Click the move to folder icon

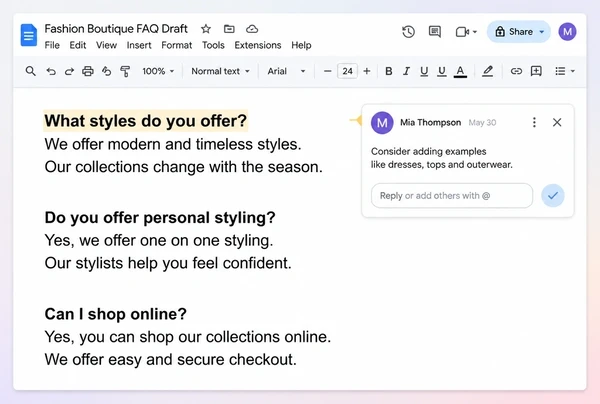[229, 29]
